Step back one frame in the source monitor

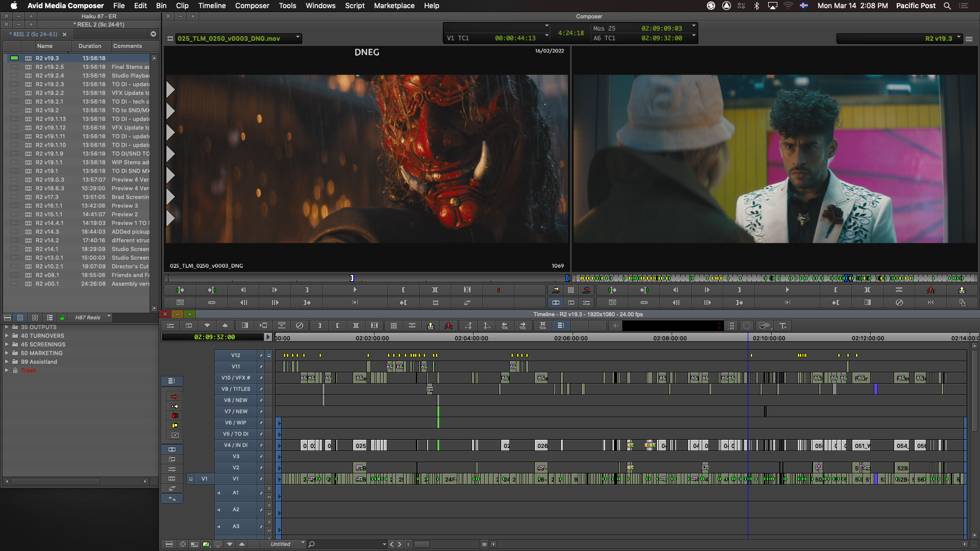pos(243,290)
